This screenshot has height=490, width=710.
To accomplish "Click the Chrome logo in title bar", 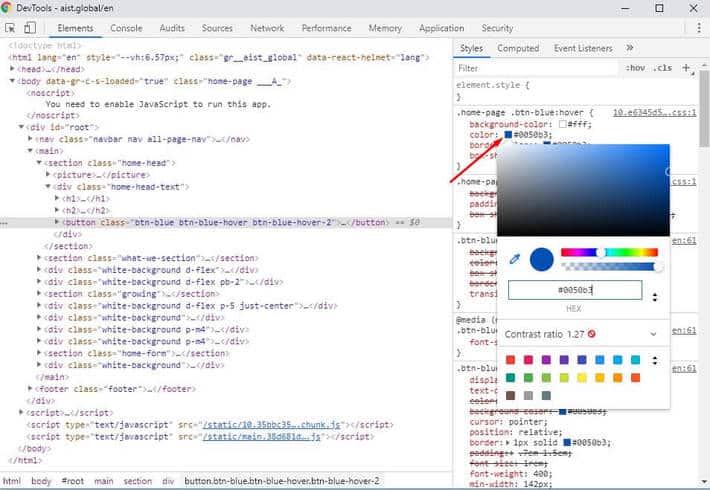I will click(x=6, y=8).
